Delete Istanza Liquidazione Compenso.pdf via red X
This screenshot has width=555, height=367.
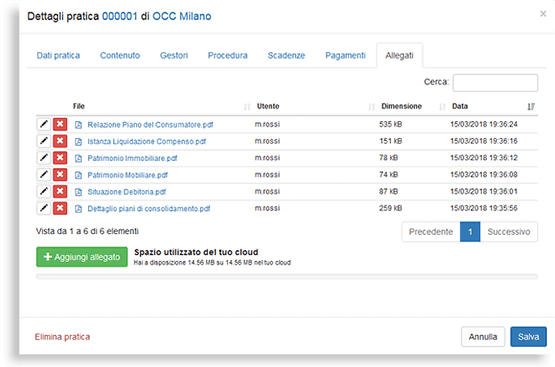60,141
